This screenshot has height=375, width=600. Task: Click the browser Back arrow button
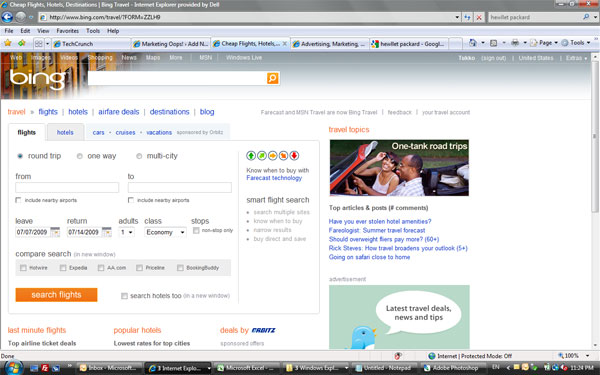tap(7, 17)
